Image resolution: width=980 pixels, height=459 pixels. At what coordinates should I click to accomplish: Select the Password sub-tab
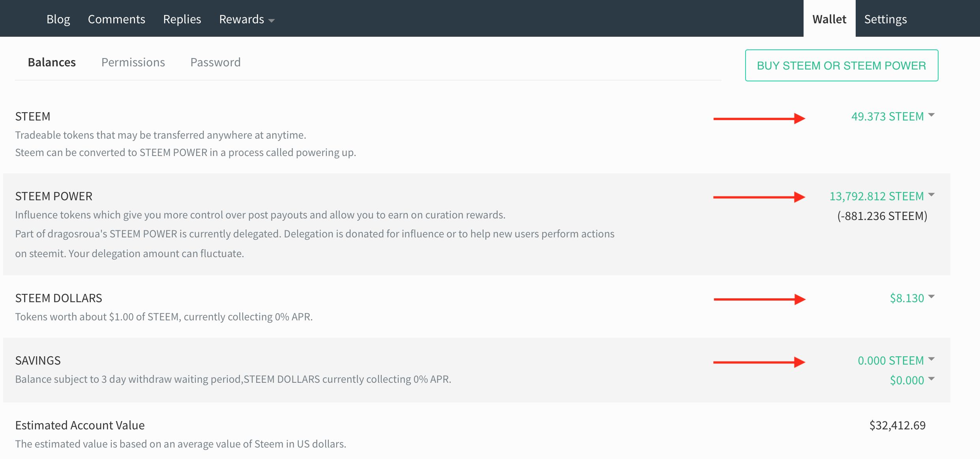(x=215, y=62)
